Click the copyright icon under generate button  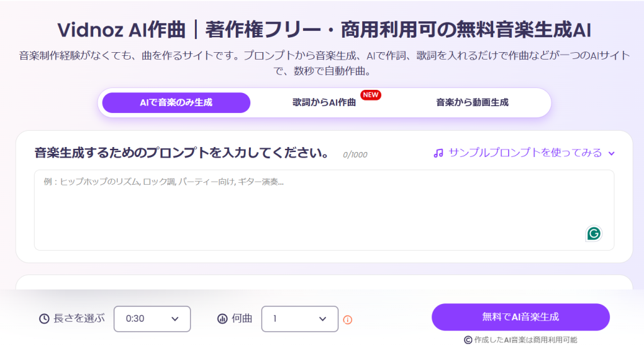pos(468,340)
